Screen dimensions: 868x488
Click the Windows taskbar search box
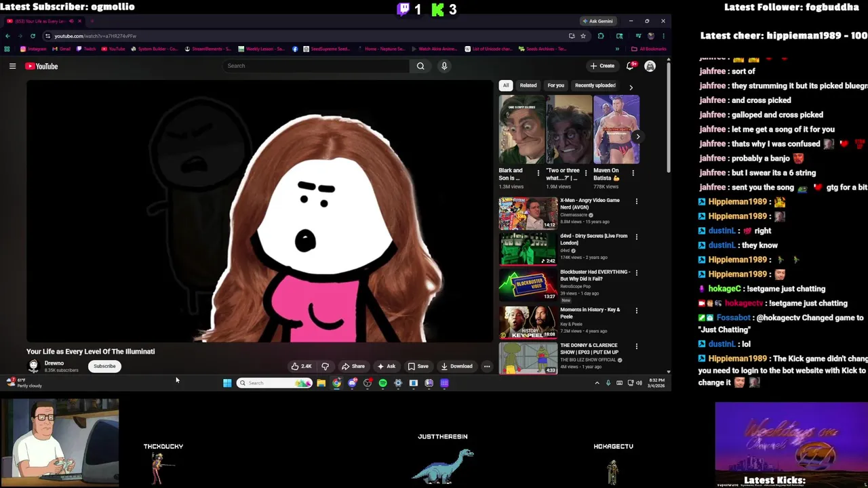pos(274,383)
